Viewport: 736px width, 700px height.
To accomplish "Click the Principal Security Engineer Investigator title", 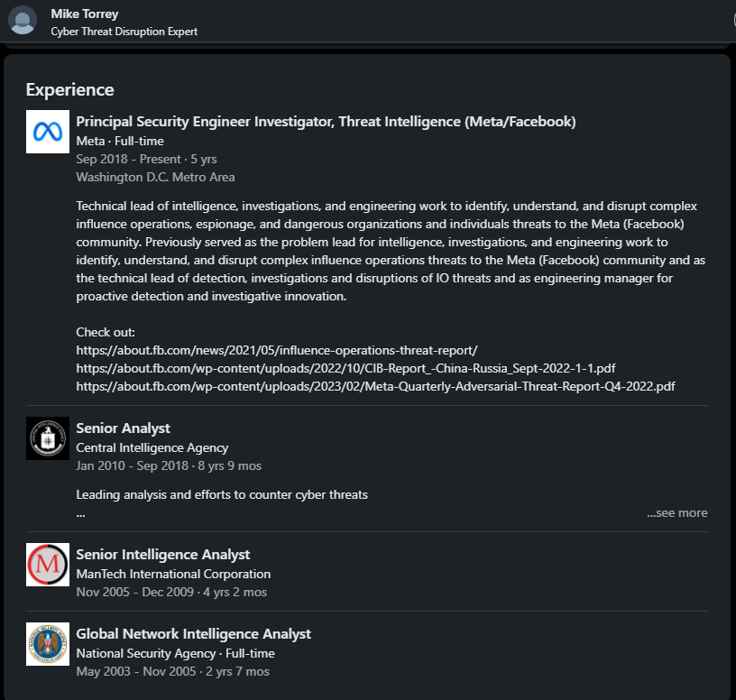I will coord(326,122).
